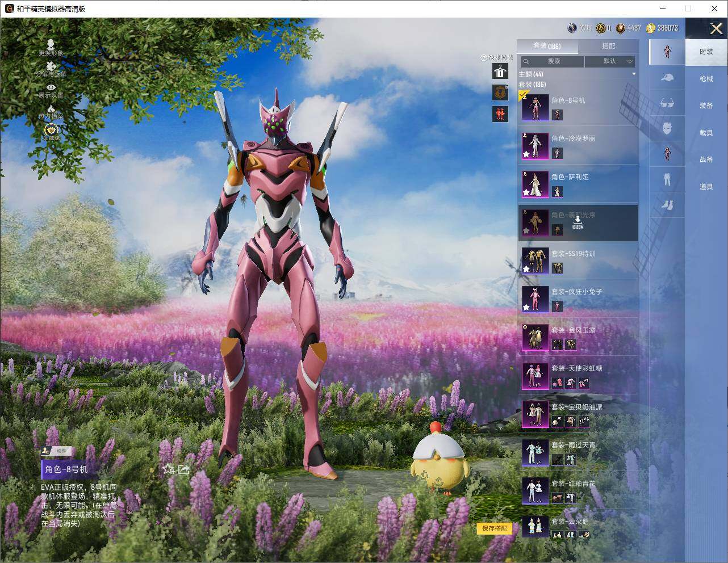Select 套装-宝贝奶油派 outfit thumbnail
The height and width of the screenshot is (563, 728).
click(x=535, y=414)
